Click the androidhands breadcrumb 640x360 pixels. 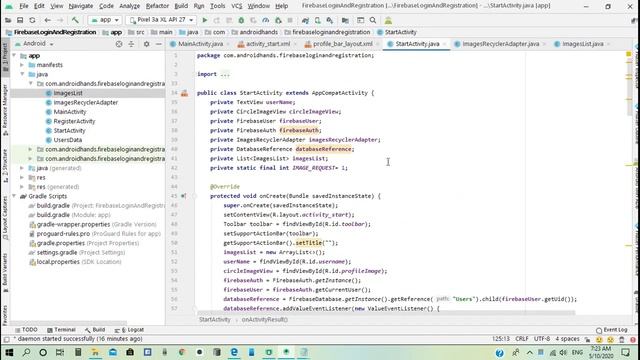pyautogui.click(x=258, y=32)
